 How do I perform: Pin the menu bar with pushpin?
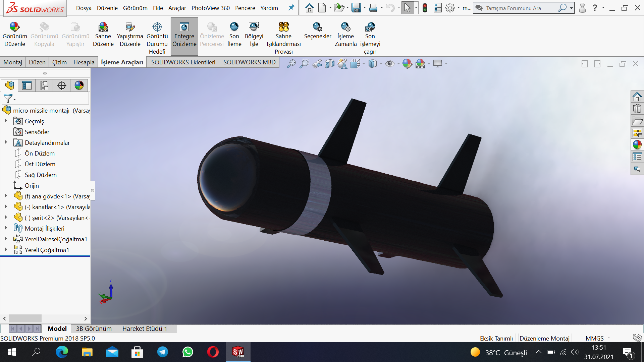pyautogui.click(x=291, y=8)
